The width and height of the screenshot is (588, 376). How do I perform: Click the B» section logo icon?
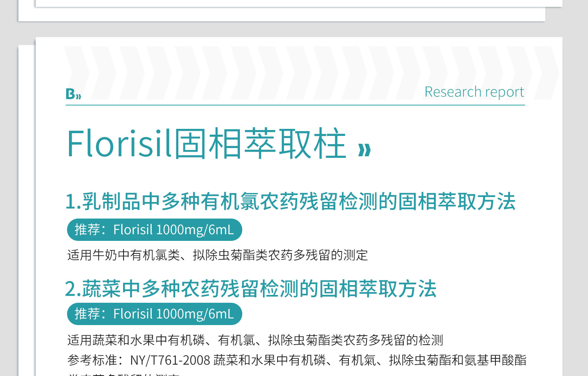click(73, 94)
